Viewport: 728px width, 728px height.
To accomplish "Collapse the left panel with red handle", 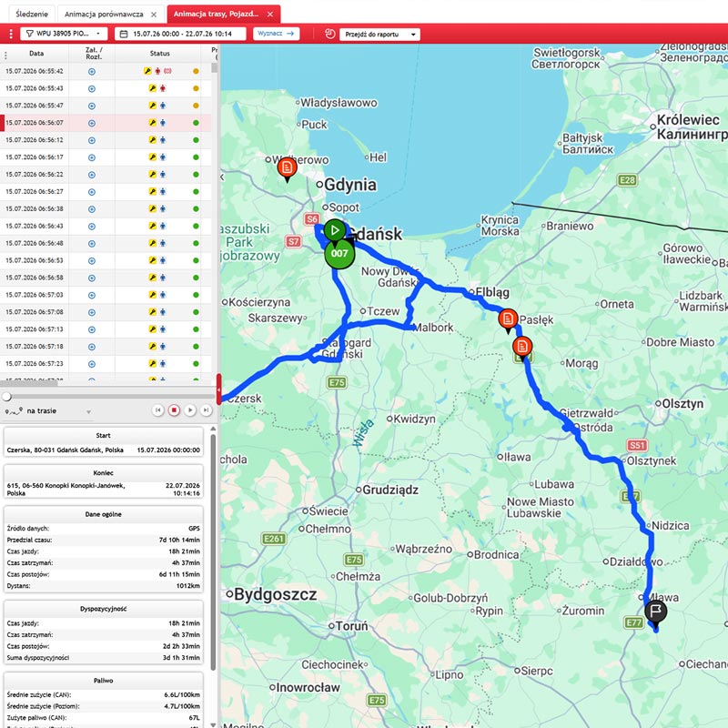I will [218, 389].
